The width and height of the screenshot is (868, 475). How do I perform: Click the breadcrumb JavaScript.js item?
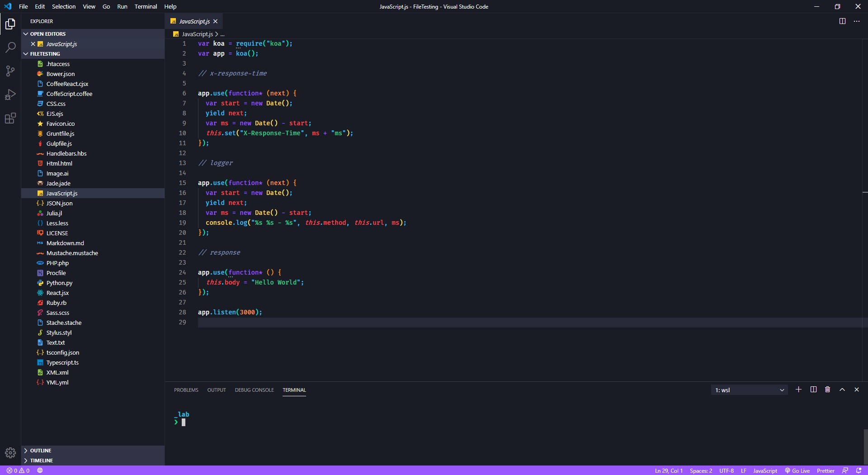pyautogui.click(x=193, y=34)
